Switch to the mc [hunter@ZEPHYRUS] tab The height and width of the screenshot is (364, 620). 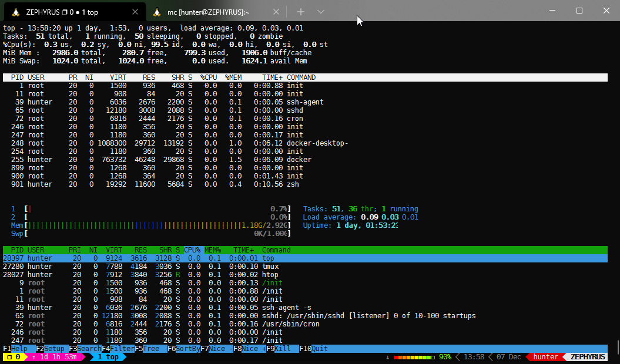(215, 12)
